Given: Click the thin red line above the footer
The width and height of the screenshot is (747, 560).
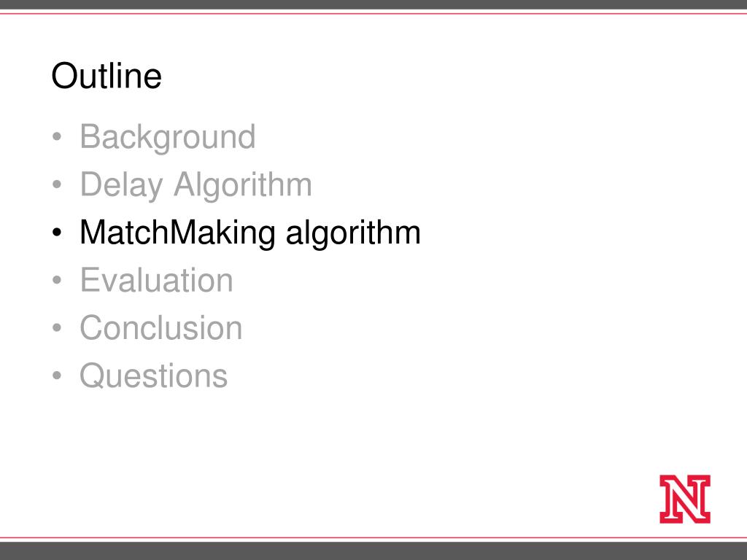Looking at the screenshot, I should (x=373, y=538).
